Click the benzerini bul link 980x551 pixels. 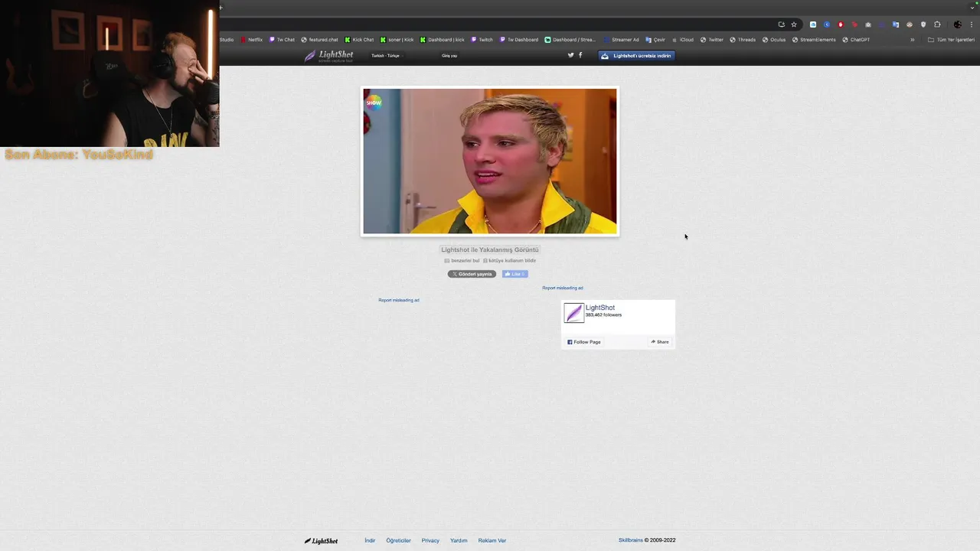462,261
